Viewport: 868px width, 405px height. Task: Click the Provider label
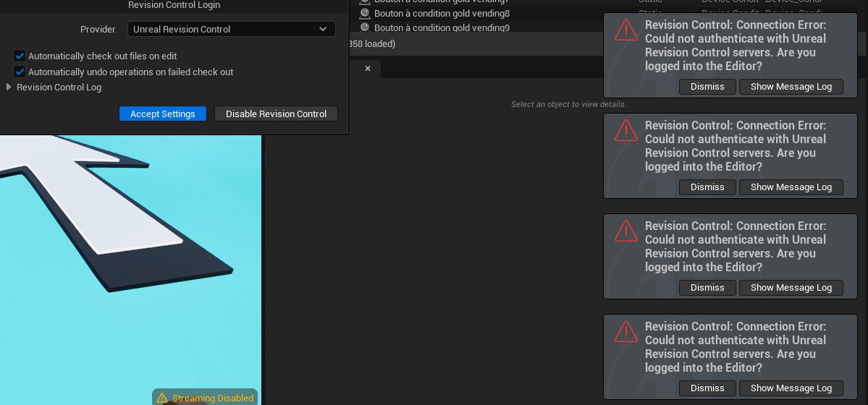click(x=98, y=30)
